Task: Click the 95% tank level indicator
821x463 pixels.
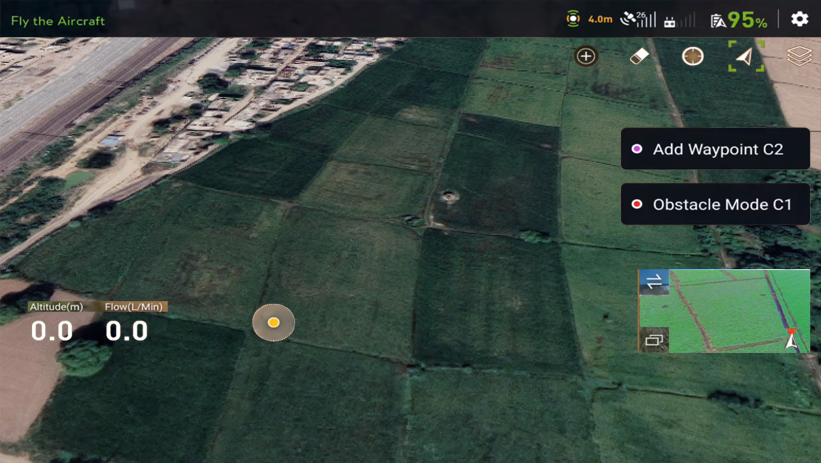Action: (x=738, y=20)
